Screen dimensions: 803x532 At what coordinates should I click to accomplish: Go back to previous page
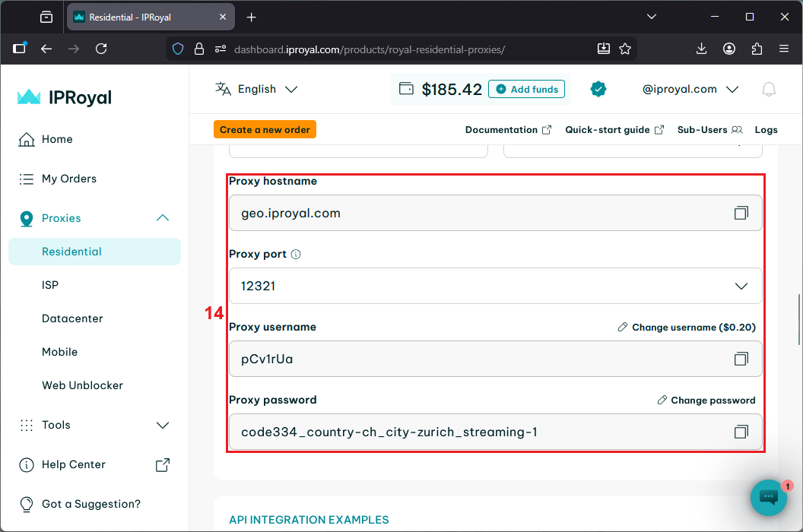46,49
